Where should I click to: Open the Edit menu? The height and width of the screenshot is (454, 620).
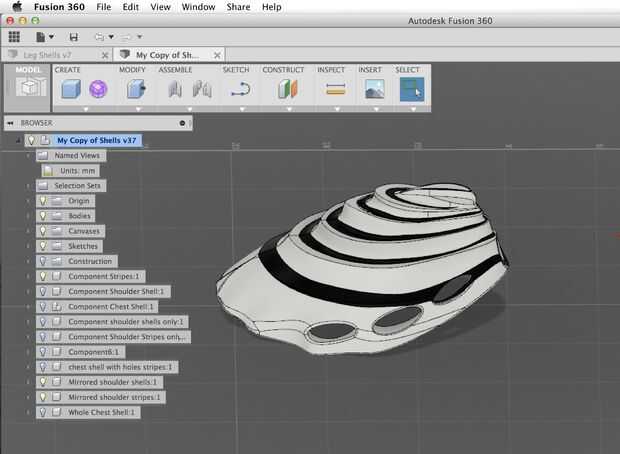[130, 7]
